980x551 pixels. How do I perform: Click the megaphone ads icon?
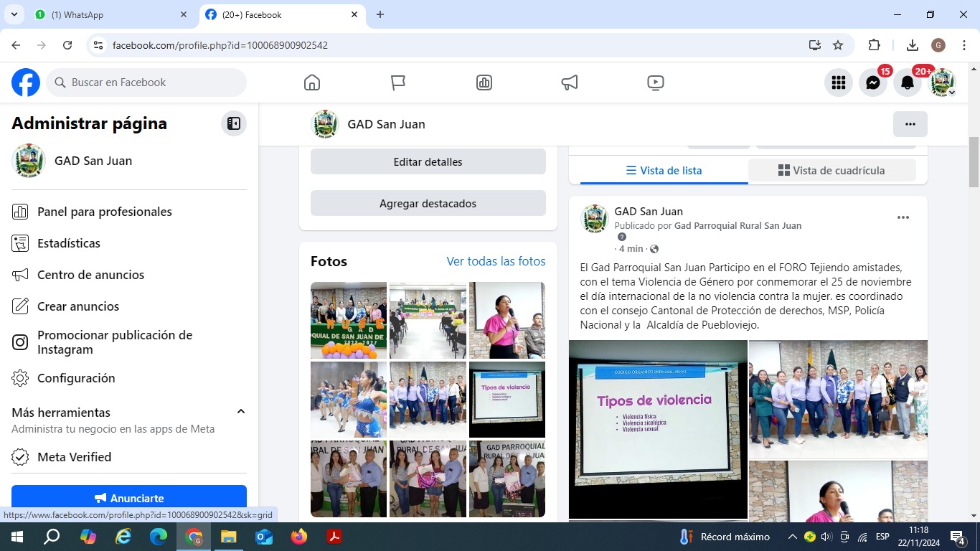570,83
